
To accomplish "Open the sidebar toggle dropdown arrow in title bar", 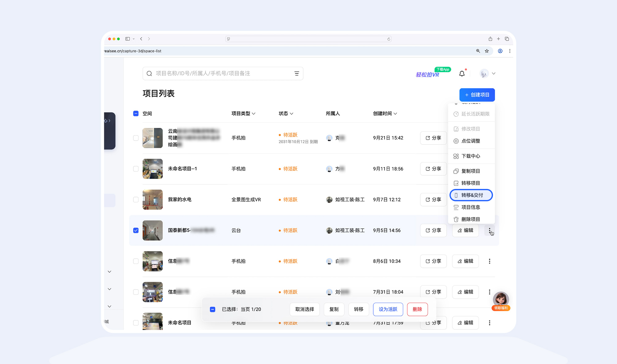I will [134, 39].
